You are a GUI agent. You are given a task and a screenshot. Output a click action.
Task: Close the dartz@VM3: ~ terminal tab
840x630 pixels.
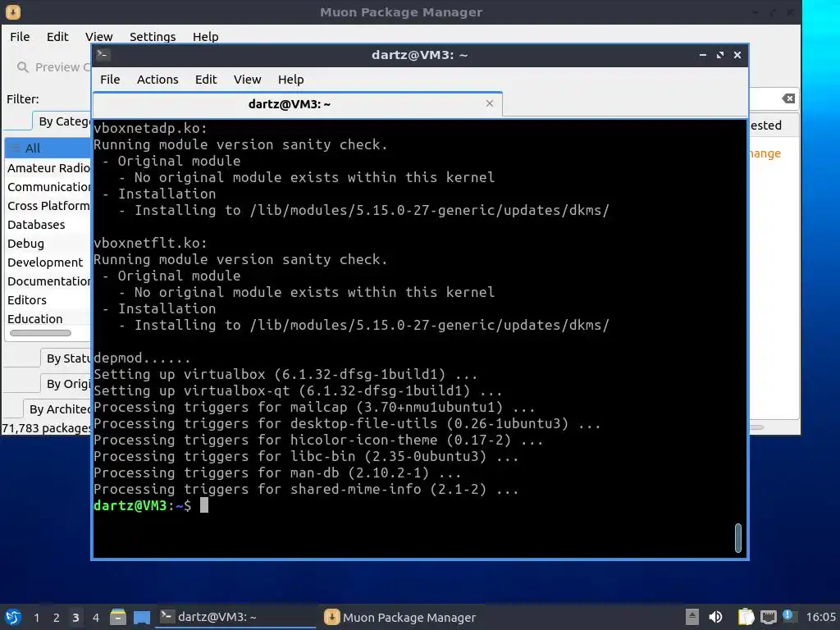(x=490, y=103)
